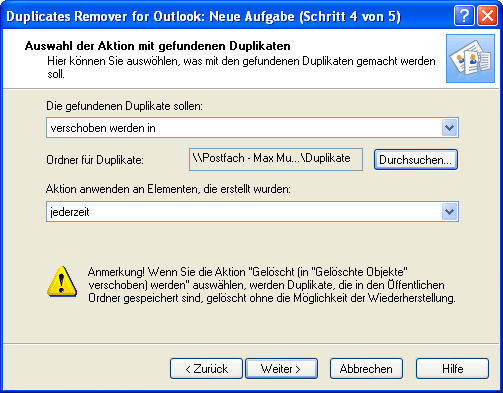Expand the duplicates action dropdown arrow
The height and width of the screenshot is (393, 503).
coord(449,128)
